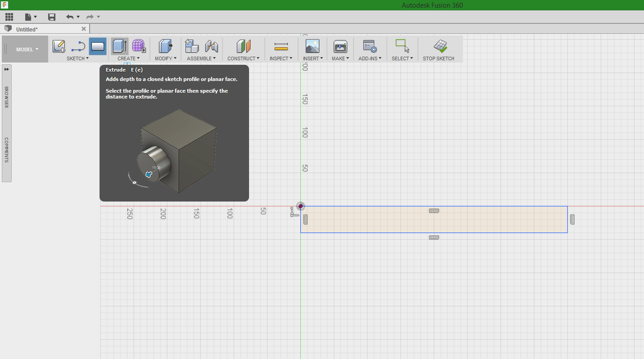Open the CREATE menu
The width and height of the screenshot is (644, 359).
coord(128,58)
